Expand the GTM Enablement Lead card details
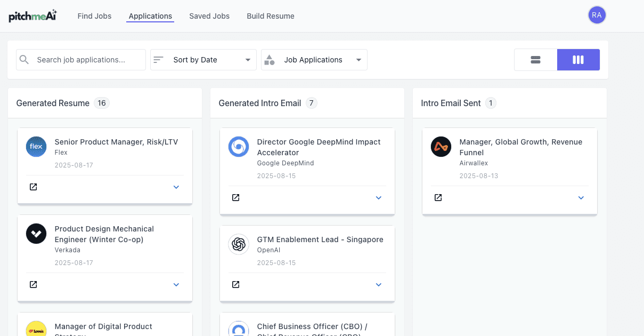This screenshot has height=336, width=644. click(378, 284)
